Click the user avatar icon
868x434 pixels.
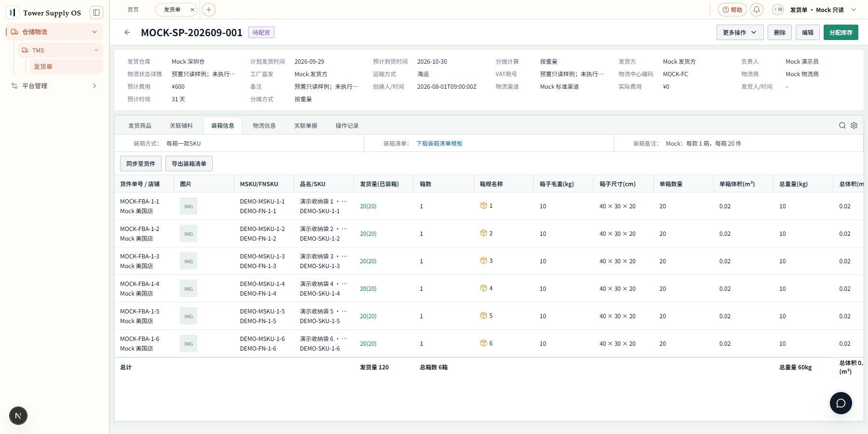(x=777, y=10)
